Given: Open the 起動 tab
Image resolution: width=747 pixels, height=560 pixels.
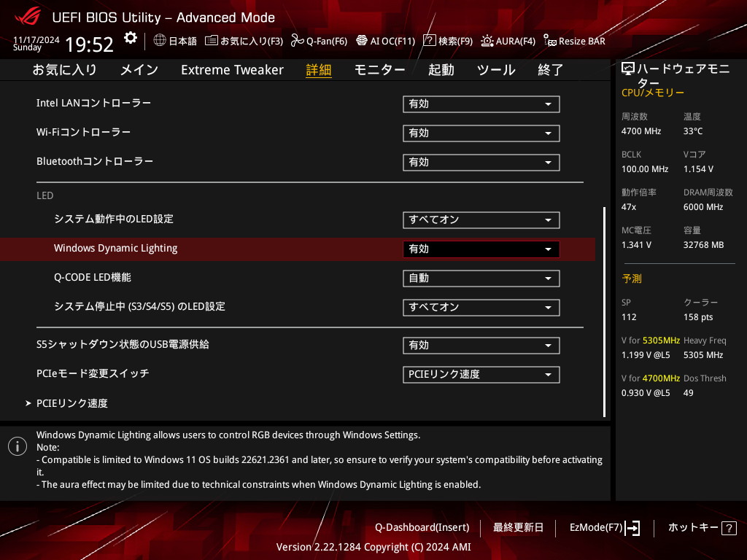Looking at the screenshot, I should [441, 70].
